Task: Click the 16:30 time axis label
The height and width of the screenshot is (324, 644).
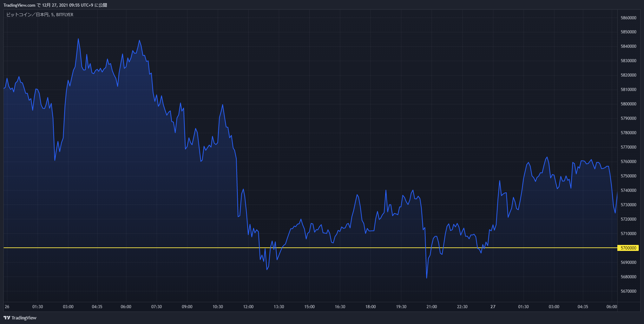Action: [x=340, y=307]
